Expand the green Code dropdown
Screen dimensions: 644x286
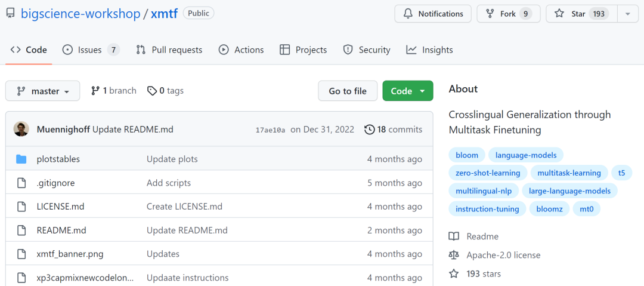(408, 91)
